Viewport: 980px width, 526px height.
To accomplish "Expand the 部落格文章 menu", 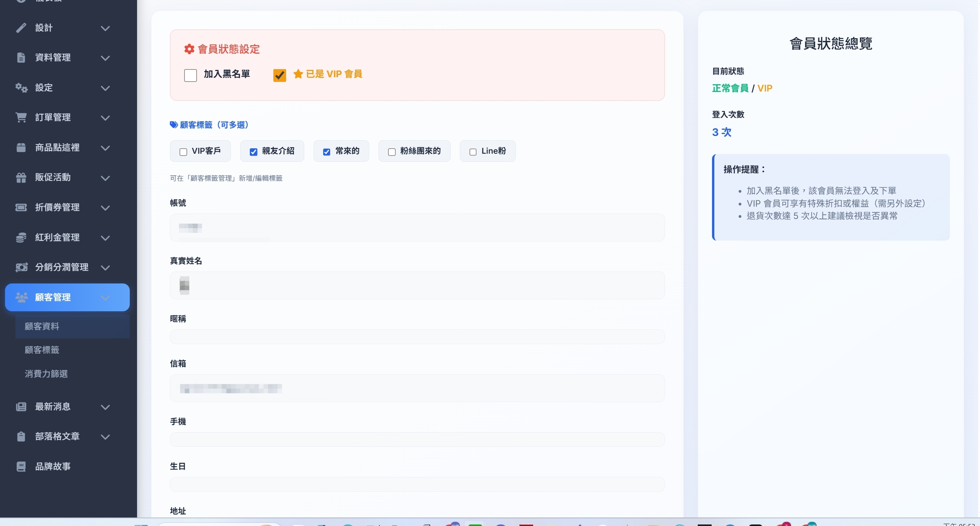I will pos(105,437).
